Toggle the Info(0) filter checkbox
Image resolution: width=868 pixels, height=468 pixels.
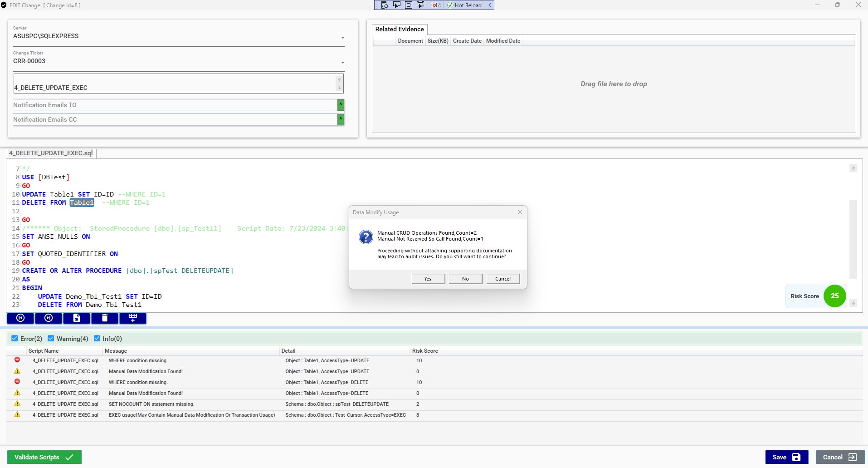click(x=97, y=339)
